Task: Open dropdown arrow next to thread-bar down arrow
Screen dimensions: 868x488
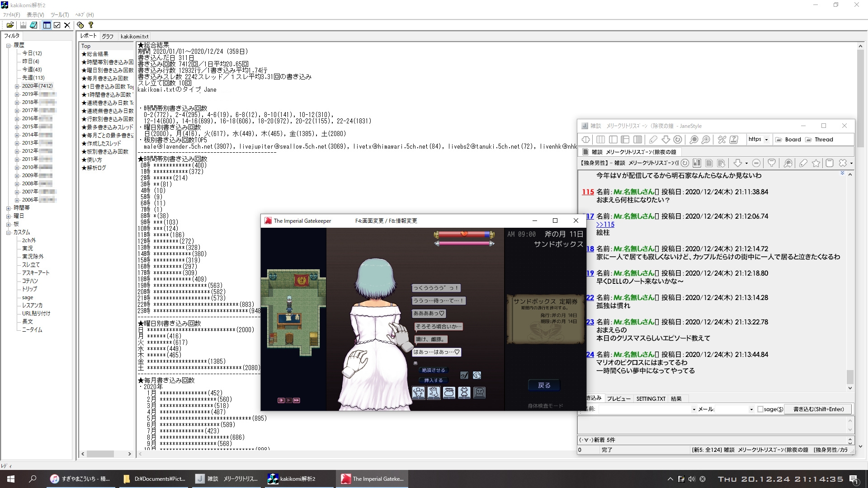Action: [x=746, y=163]
